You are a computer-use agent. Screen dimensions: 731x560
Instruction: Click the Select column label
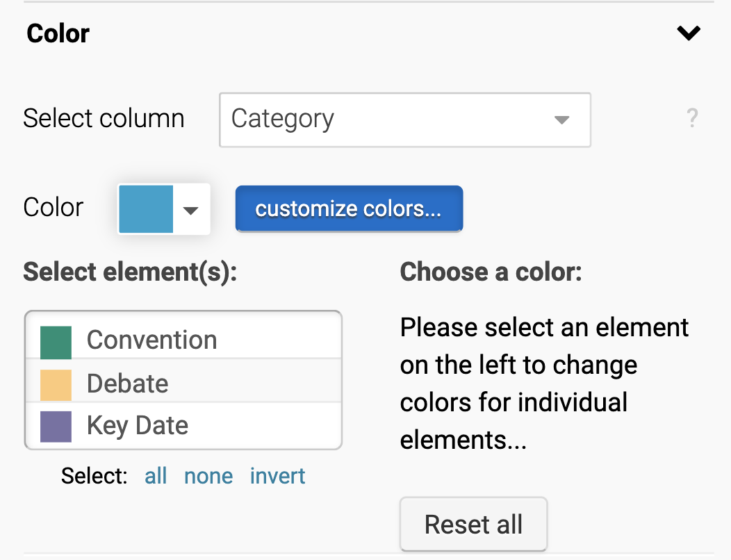[104, 119]
